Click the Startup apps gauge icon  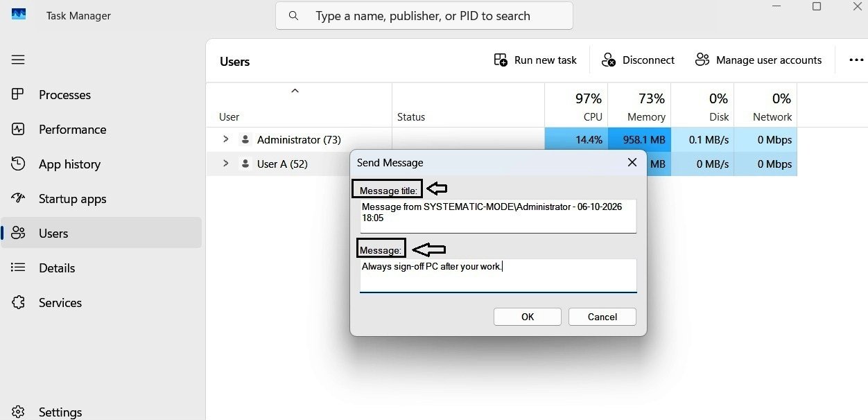coord(19,198)
